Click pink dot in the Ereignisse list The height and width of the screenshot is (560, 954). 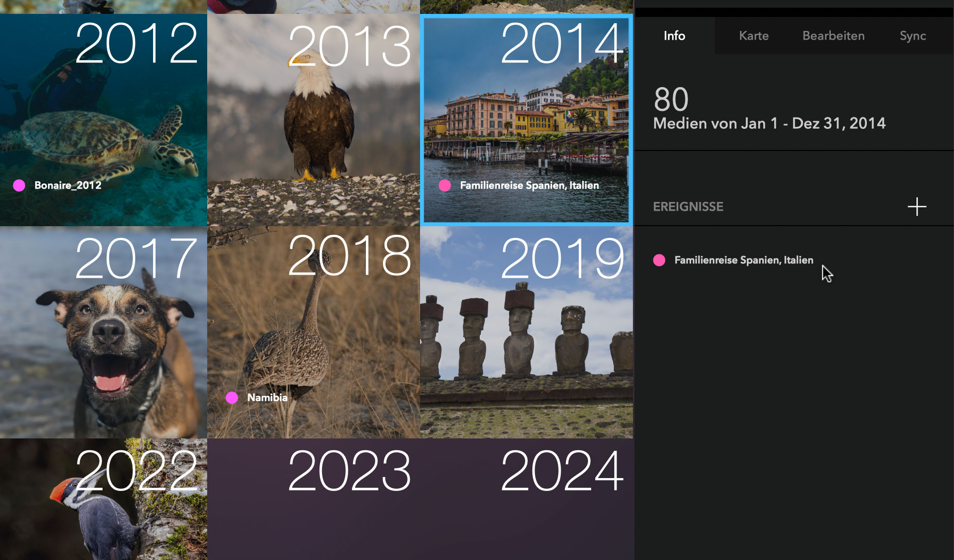click(659, 260)
